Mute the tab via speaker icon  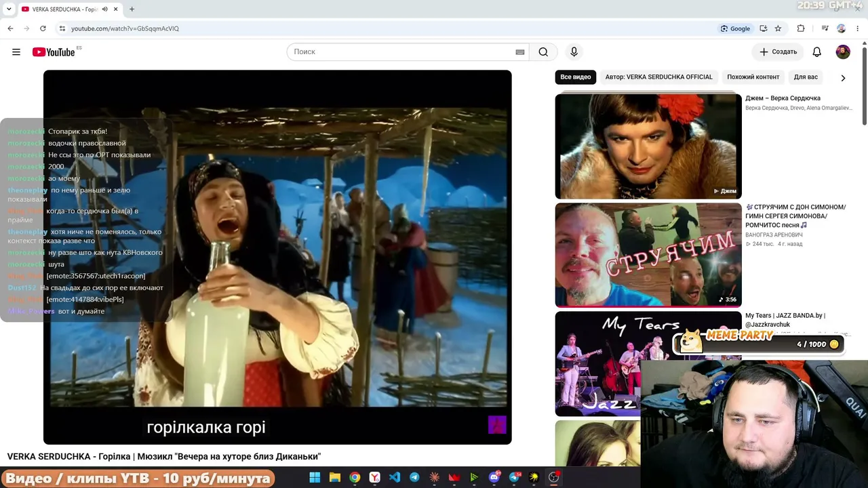[105, 9]
